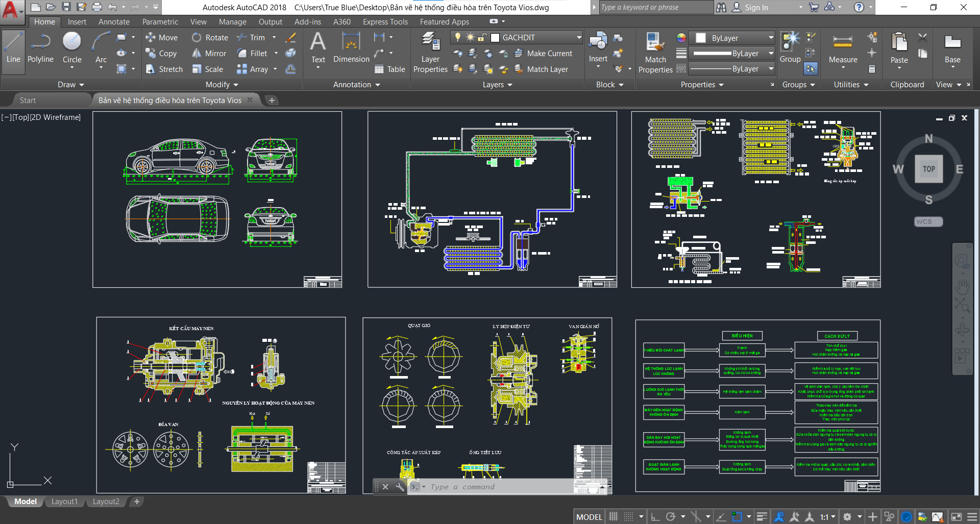980x524 pixels.
Task: Toggle hardware acceleration in status bar
Action: tap(906, 516)
